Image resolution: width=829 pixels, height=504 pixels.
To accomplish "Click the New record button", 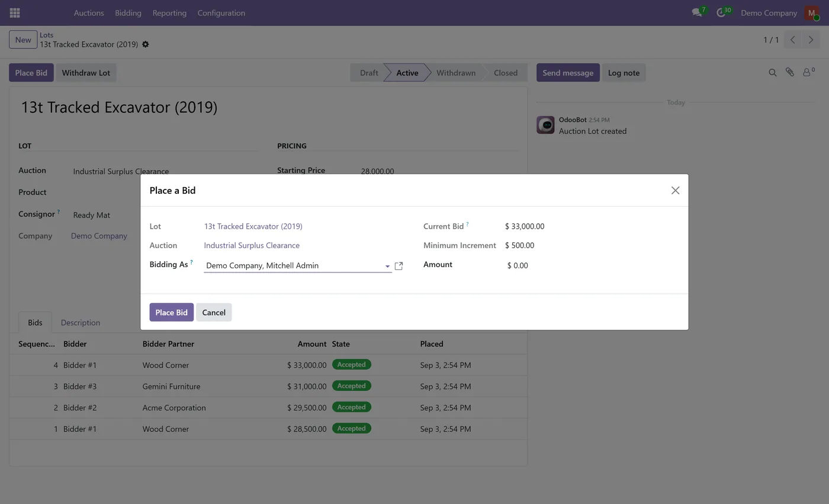I will point(23,40).
